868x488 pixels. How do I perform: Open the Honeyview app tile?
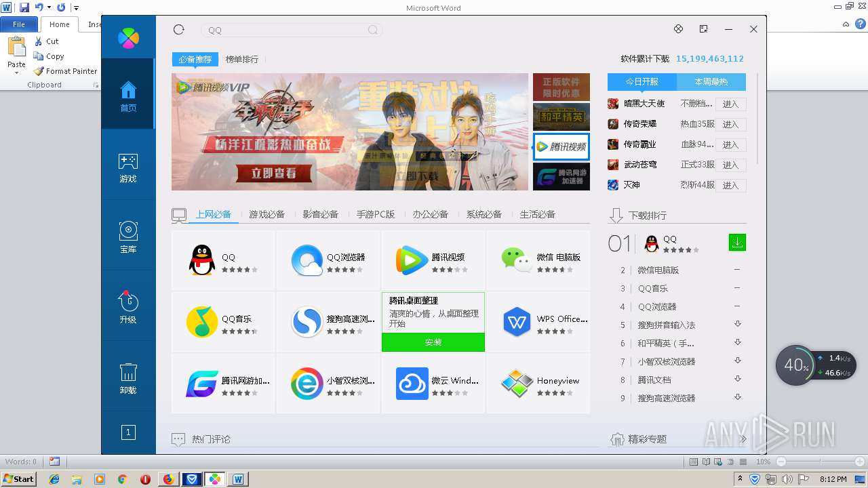point(538,384)
